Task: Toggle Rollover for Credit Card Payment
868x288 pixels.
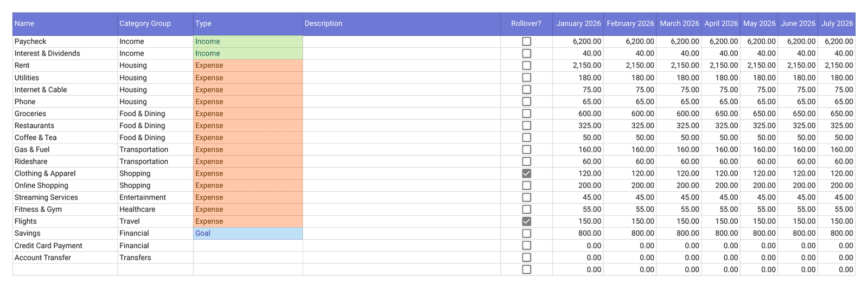Action: tap(526, 246)
